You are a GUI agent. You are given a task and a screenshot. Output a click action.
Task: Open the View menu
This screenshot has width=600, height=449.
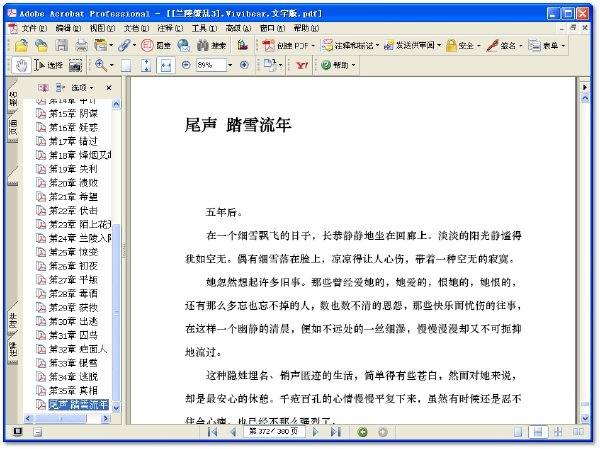point(103,28)
